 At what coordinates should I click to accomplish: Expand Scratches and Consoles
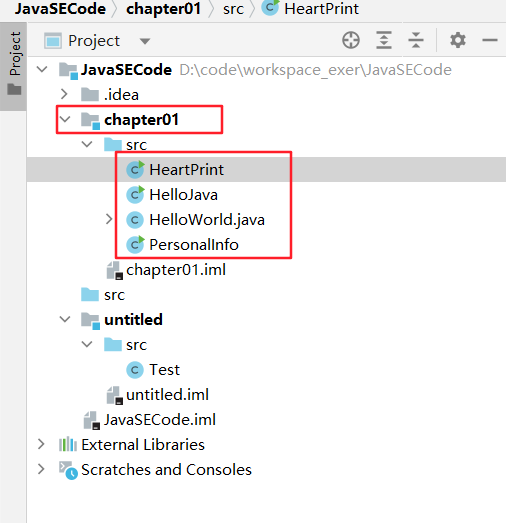[x=41, y=469]
